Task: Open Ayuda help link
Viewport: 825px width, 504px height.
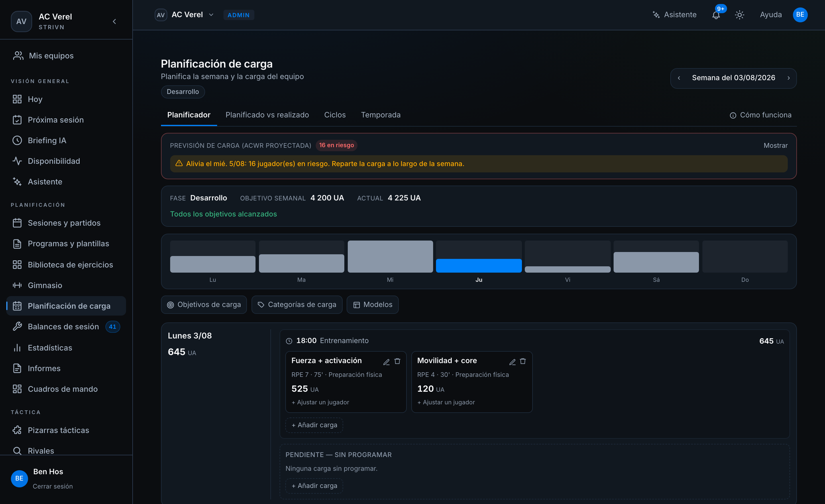Action: point(770,15)
